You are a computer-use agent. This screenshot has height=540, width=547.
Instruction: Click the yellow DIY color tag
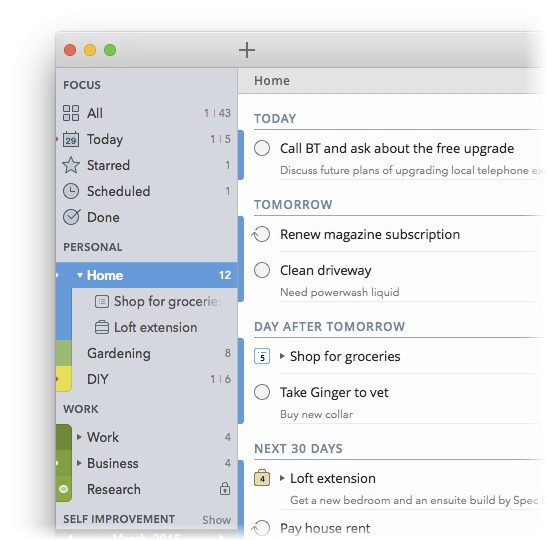click(x=64, y=379)
